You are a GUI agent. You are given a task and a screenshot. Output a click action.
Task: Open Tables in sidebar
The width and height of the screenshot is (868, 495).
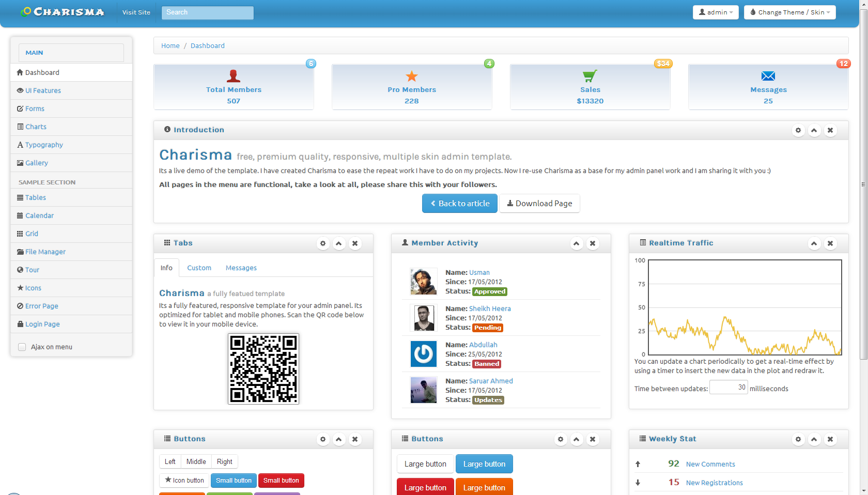tap(71, 197)
